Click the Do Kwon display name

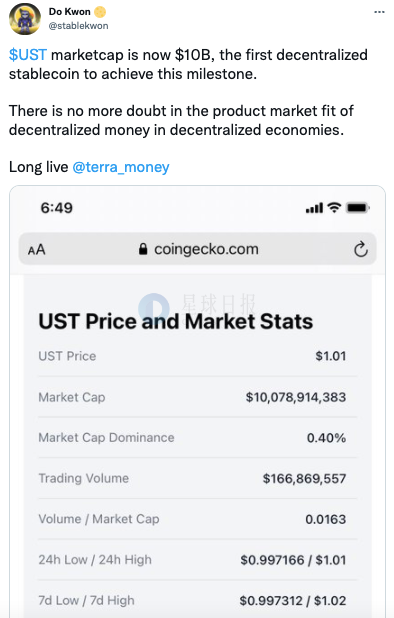[x=69, y=12]
